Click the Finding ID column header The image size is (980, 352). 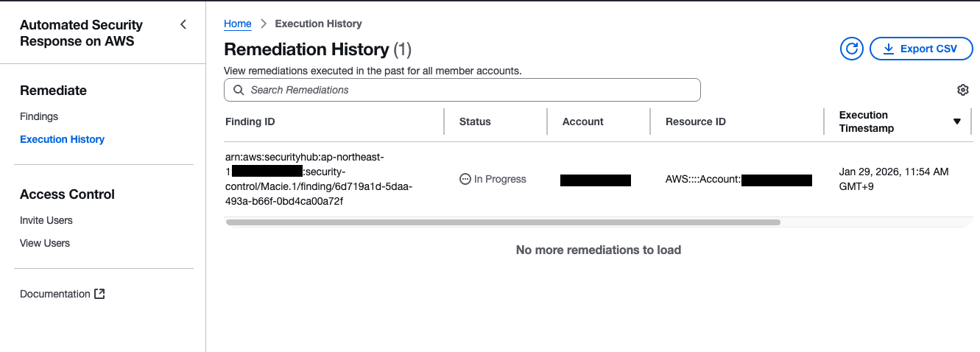[x=250, y=122]
